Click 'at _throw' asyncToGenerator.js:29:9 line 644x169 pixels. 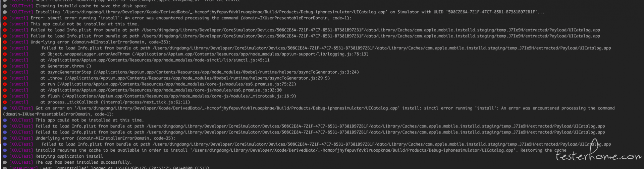pos(185,78)
